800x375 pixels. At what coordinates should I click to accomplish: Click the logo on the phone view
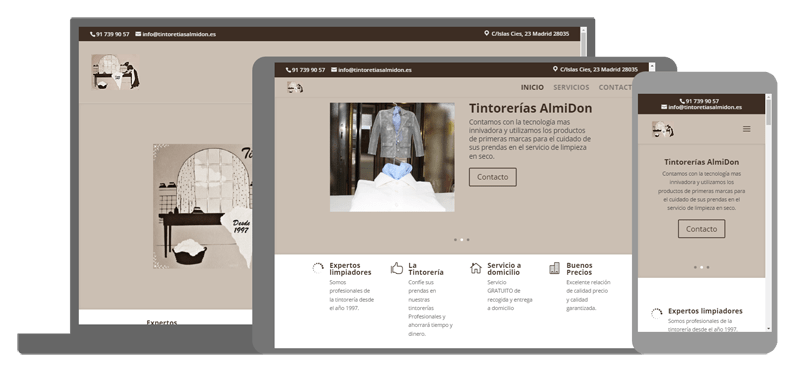click(663, 129)
